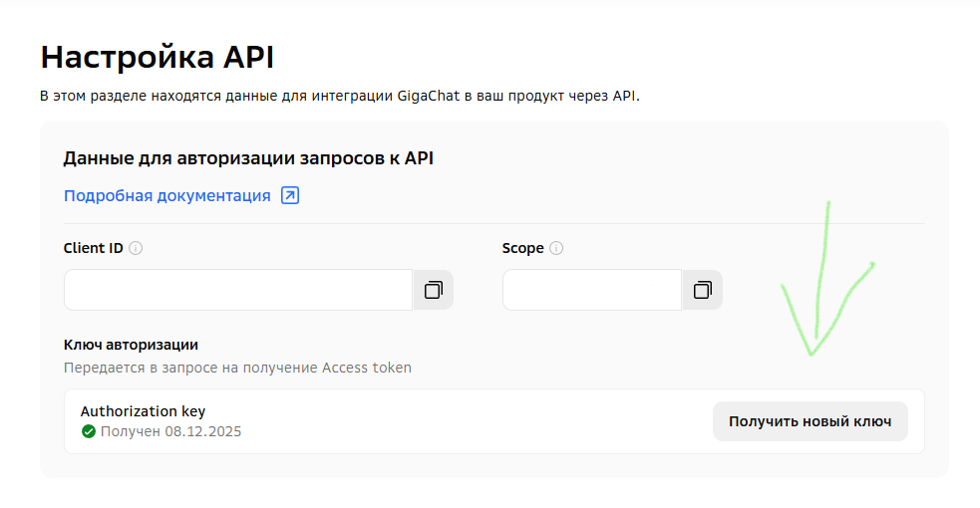The width and height of the screenshot is (980, 508).
Task: Click the Ключ авторизации heading
Action: 131,345
